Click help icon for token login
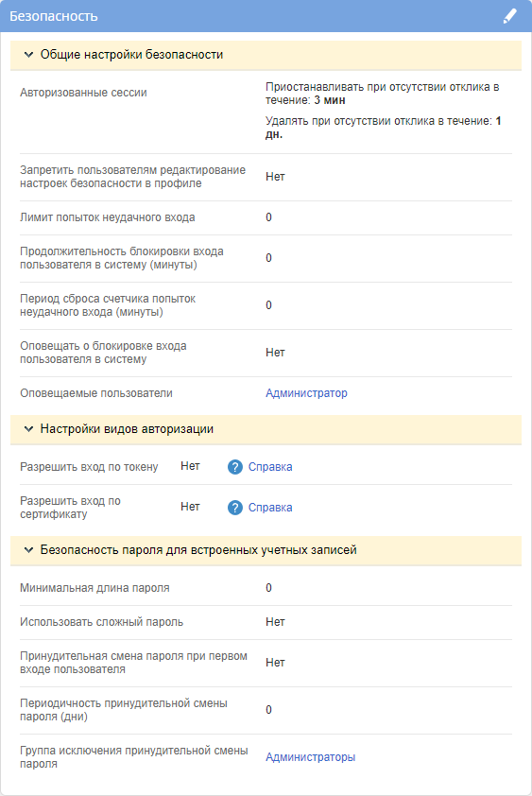This screenshot has height=796, width=532. (235, 467)
